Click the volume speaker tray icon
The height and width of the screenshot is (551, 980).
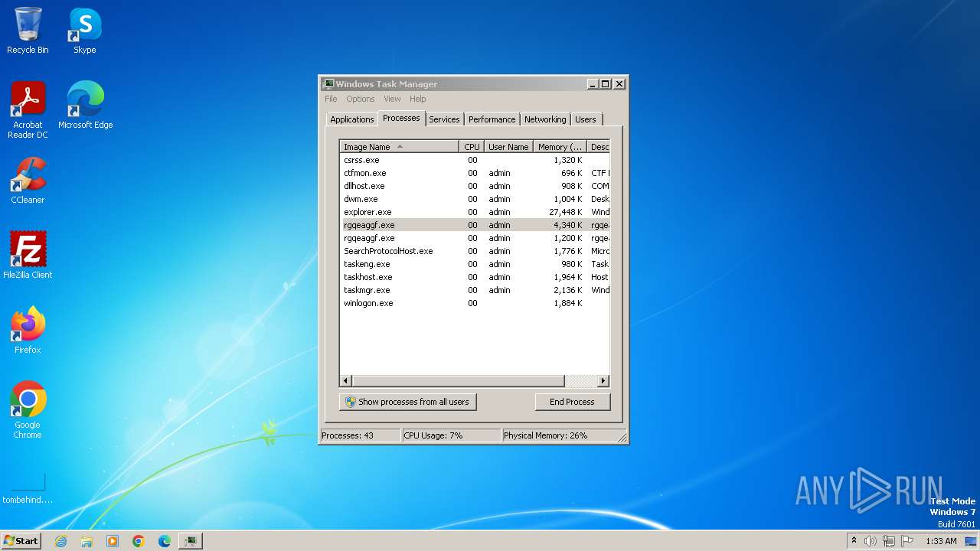[x=871, y=541]
